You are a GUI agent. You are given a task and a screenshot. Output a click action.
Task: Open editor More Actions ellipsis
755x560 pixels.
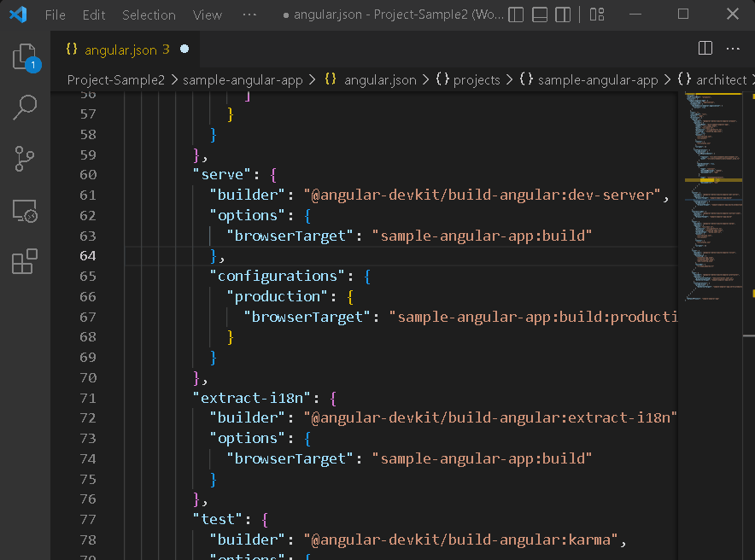pos(733,48)
